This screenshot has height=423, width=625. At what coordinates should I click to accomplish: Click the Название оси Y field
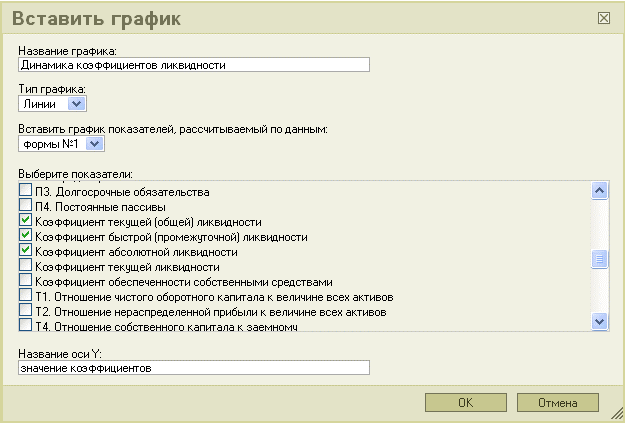pos(194,368)
